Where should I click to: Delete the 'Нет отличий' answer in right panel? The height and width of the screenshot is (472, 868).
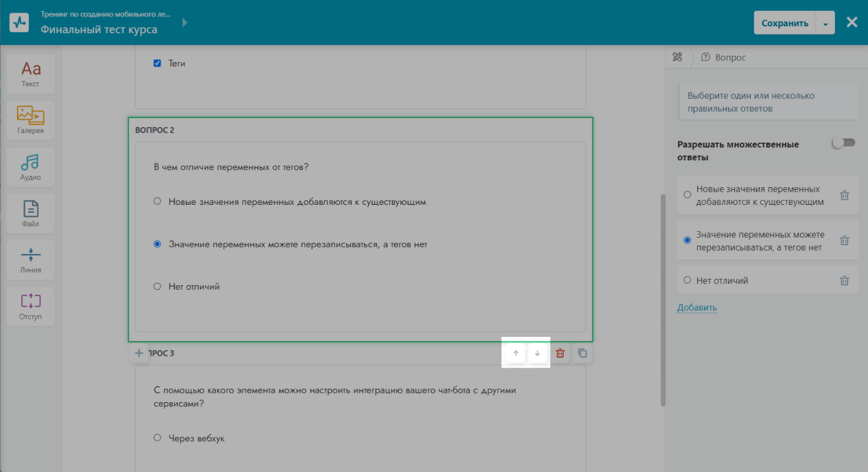point(845,280)
